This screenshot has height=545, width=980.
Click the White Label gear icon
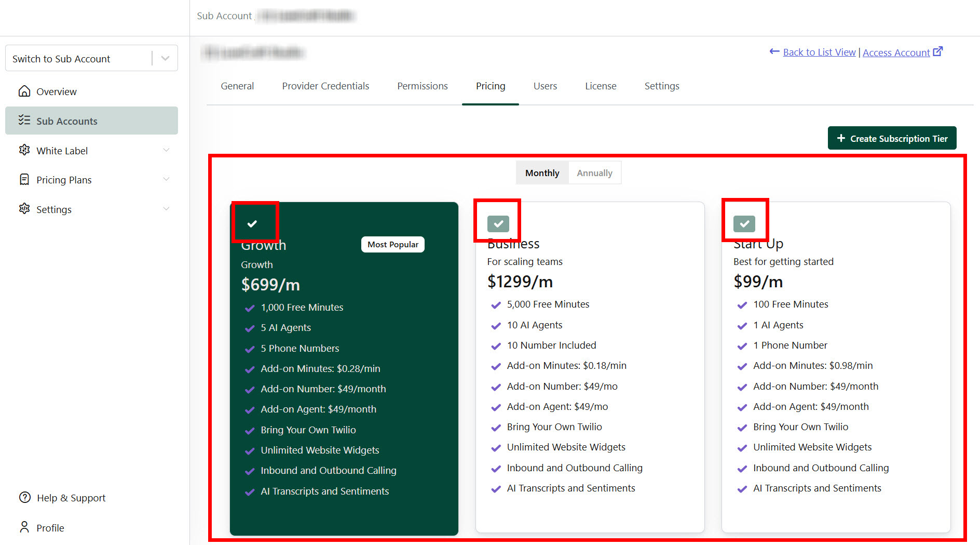click(x=24, y=150)
